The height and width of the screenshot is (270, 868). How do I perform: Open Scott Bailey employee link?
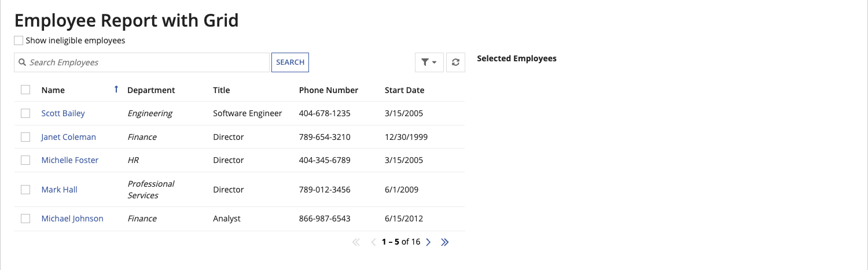[x=63, y=113]
